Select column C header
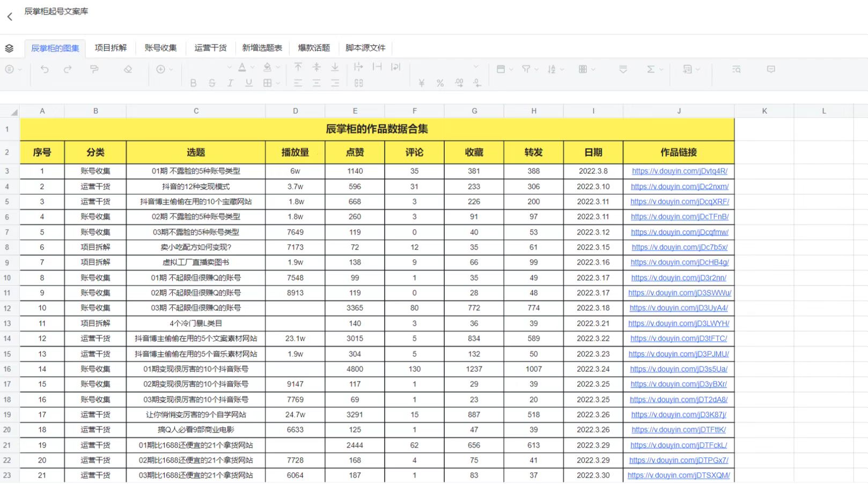This screenshot has height=484, width=868. pyautogui.click(x=196, y=111)
